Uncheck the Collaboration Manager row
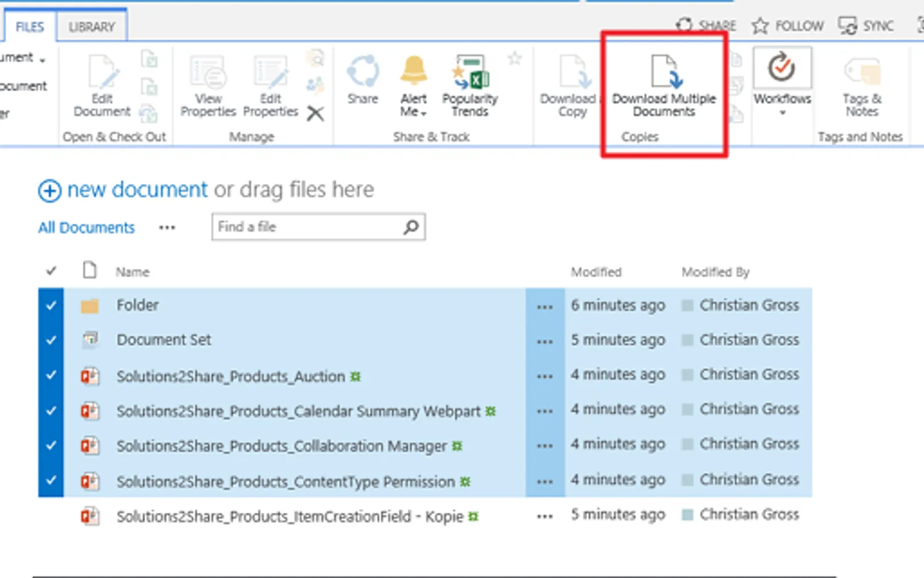 pyautogui.click(x=51, y=445)
